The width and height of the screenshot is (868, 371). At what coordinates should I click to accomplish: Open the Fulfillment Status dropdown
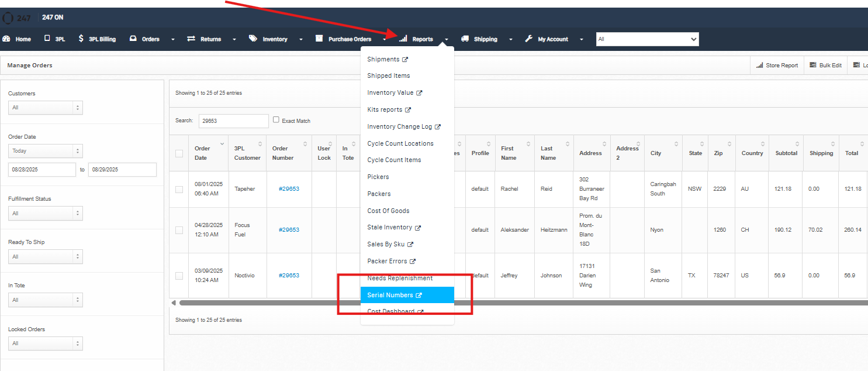point(46,213)
